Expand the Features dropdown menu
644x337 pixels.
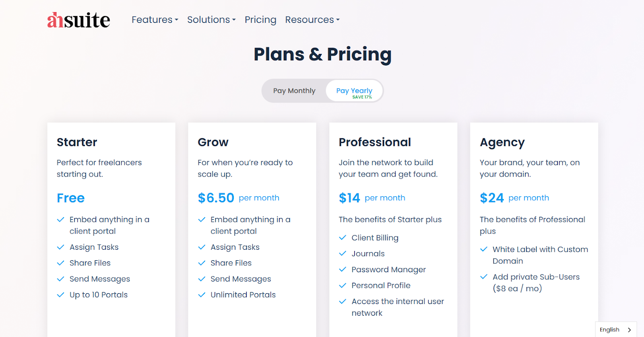point(155,20)
